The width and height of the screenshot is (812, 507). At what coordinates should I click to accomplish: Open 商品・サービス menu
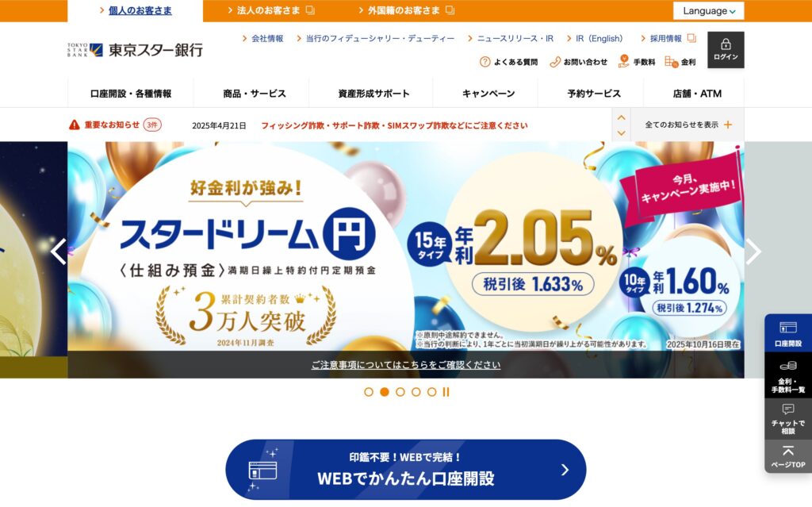coord(255,94)
